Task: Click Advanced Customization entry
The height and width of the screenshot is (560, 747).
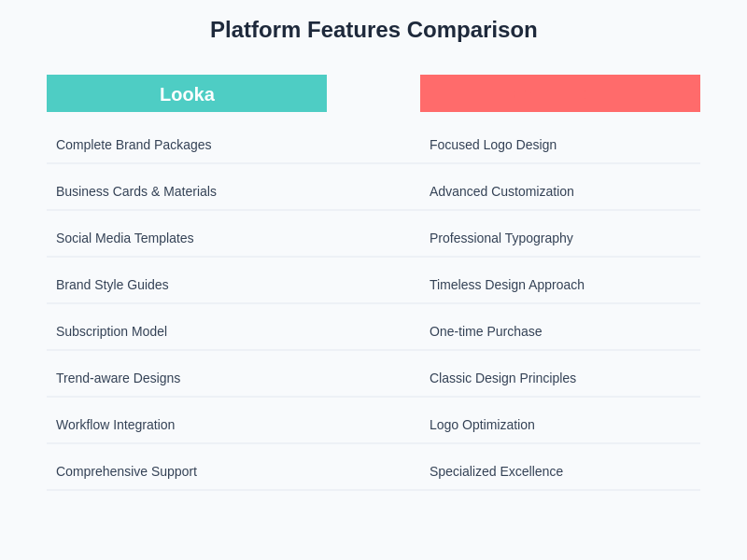Action: tap(501, 191)
